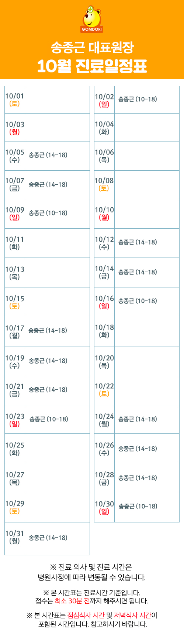This screenshot has width=184, height=644.
Task: Select the 10/02 (일) date cell
Action: coord(104,100)
